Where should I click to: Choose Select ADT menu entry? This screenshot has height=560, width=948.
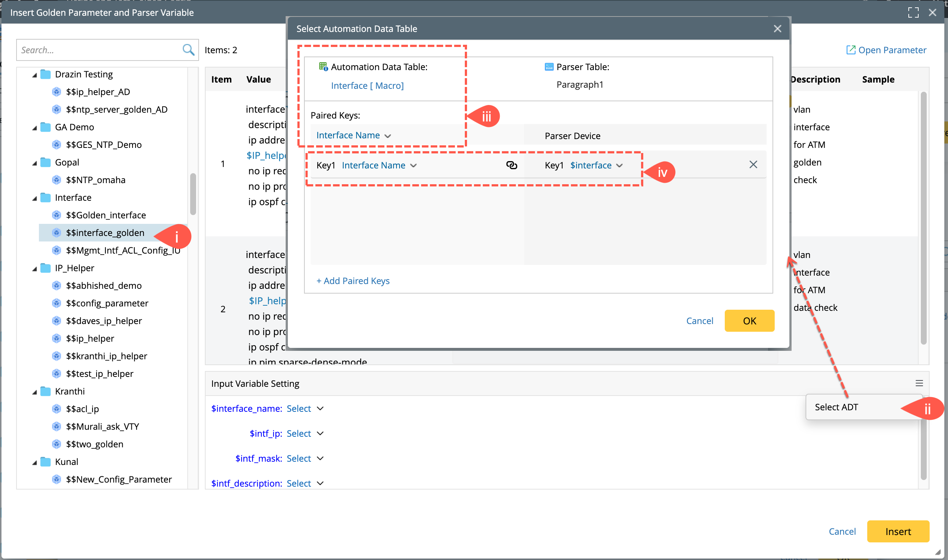pyautogui.click(x=836, y=407)
